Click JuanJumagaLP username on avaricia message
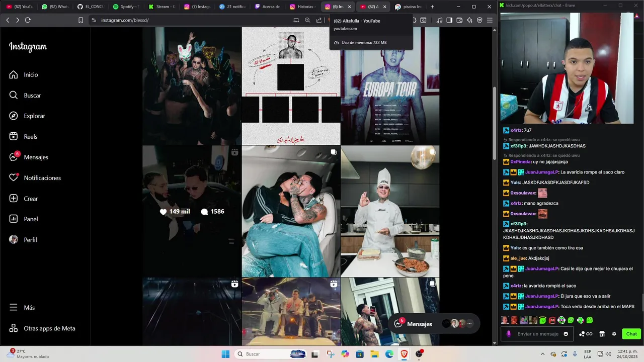Screen dimensions: 644x362 pos(541,172)
